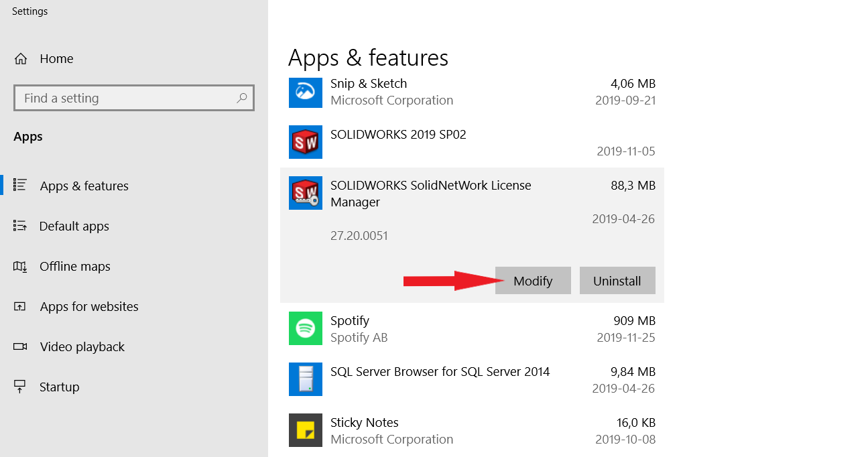Viewport: 868px width, 457px height.
Task: Click the '2019-11-05' install date
Action: 626,151
